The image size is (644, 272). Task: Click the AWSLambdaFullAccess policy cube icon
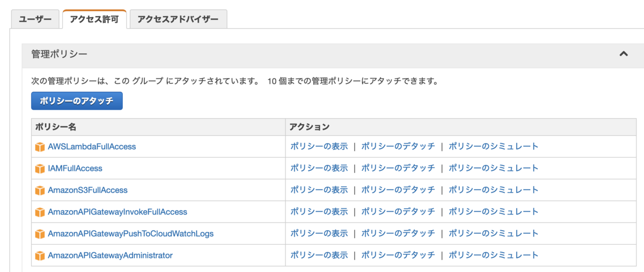click(x=40, y=147)
